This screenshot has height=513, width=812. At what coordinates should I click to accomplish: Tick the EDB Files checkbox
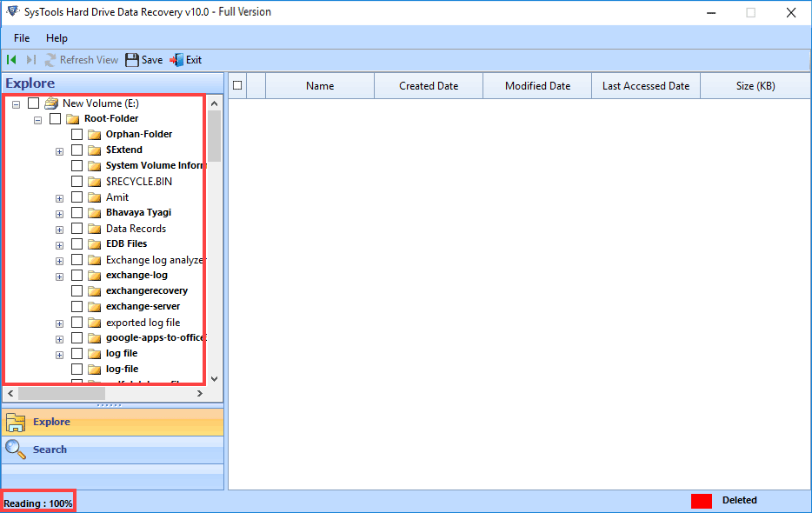pyautogui.click(x=77, y=244)
